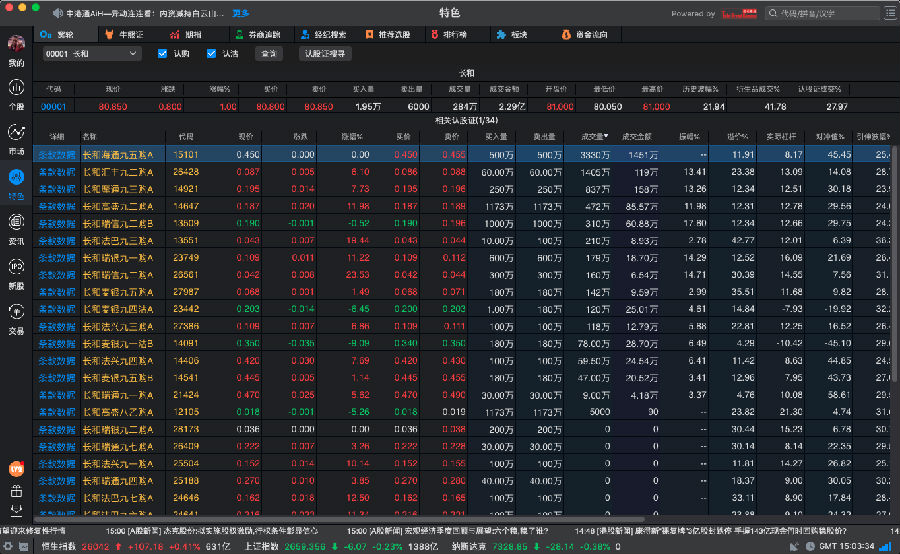Toggle the 认购 call checkbox
Image resolution: width=900 pixels, height=554 pixels.
pyautogui.click(x=162, y=53)
